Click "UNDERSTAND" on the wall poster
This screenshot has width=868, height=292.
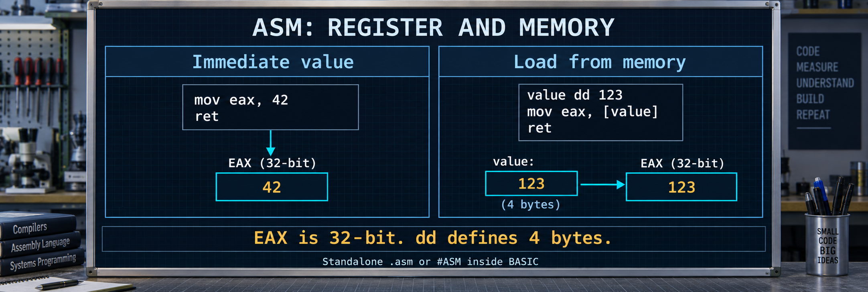pyautogui.click(x=825, y=83)
